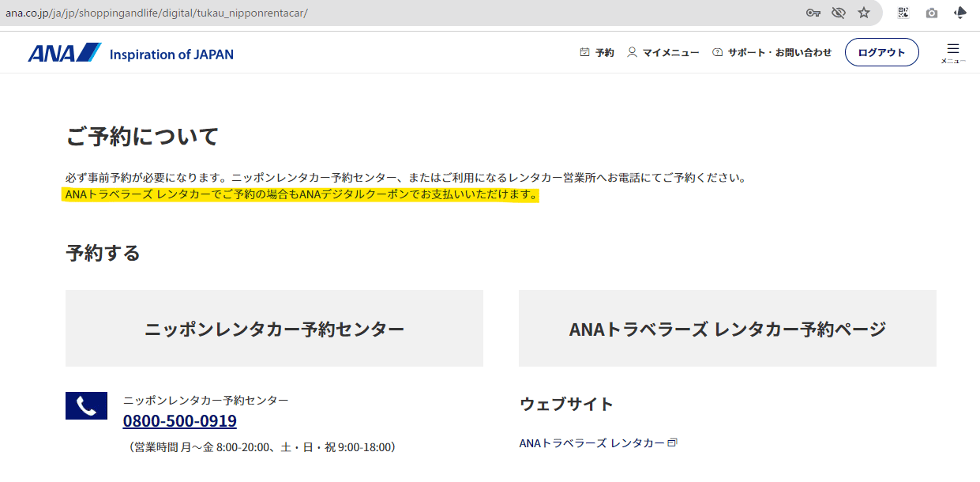Image resolution: width=980 pixels, height=482 pixels.
Task: Click the external-link icon after ANAトラベラーズ レンタカー
Action: click(x=672, y=442)
